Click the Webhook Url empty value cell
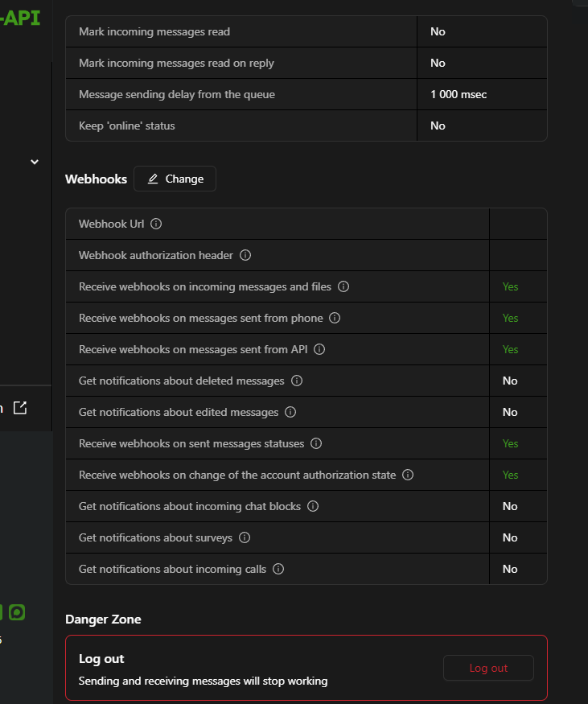 pyautogui.click(x=517, y=224)
